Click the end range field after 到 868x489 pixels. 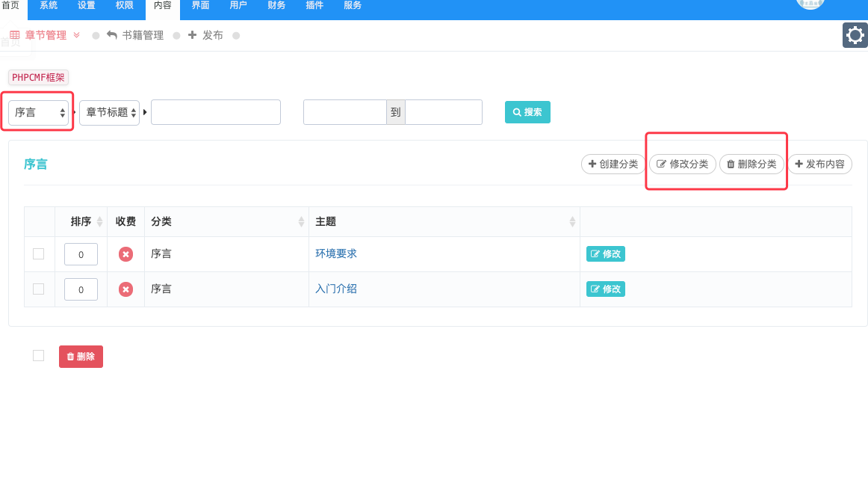(x=444, y=112)
